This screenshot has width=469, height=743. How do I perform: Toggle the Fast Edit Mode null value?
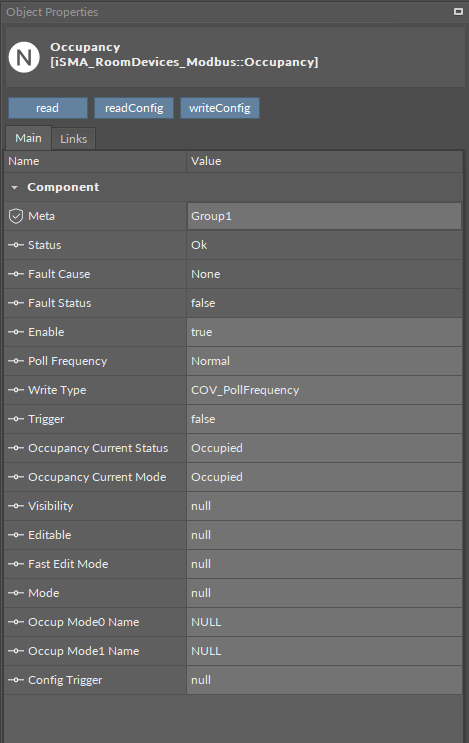(x=325, y=564)
